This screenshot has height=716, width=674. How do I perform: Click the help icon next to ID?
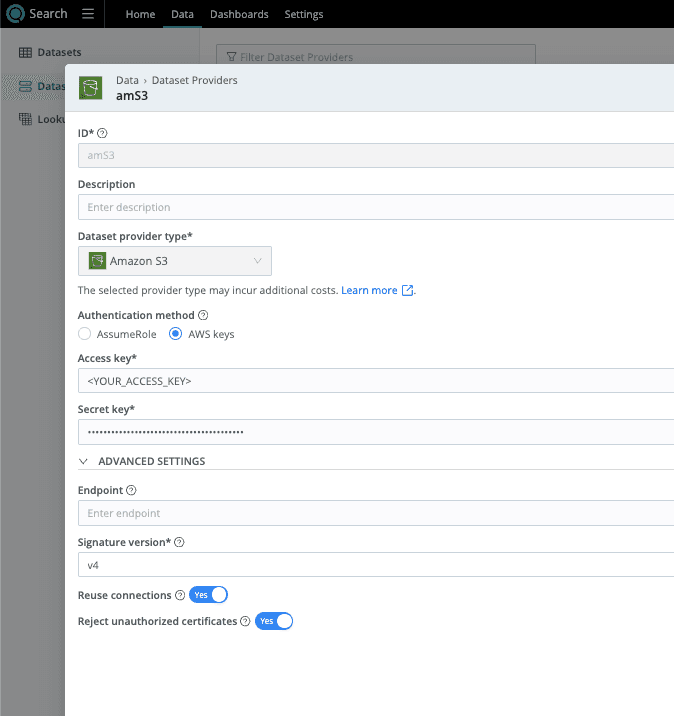[102, 133]
